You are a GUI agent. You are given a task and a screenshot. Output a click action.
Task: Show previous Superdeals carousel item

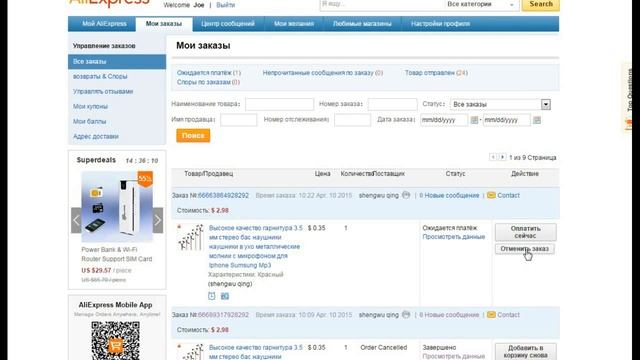click(76, 220)
